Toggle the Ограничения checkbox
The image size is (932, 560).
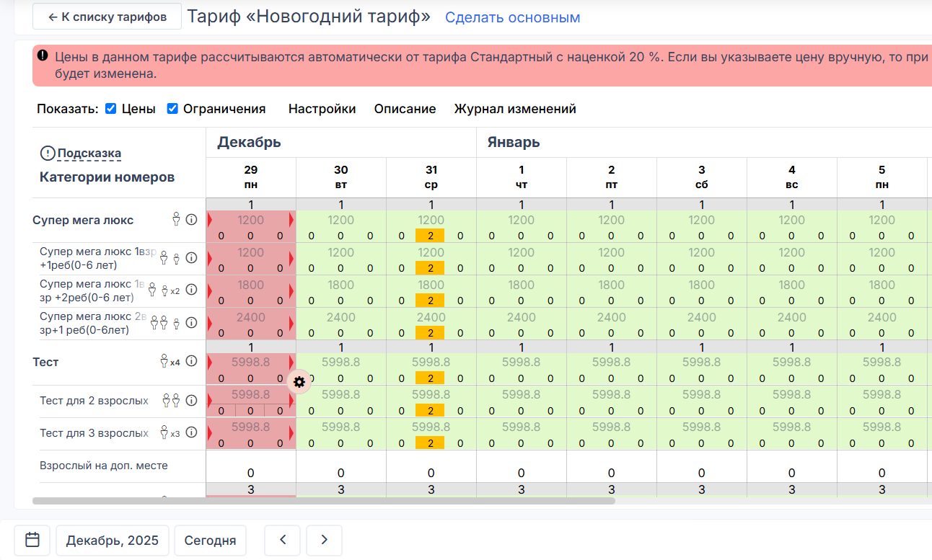(x=172, y=109)
